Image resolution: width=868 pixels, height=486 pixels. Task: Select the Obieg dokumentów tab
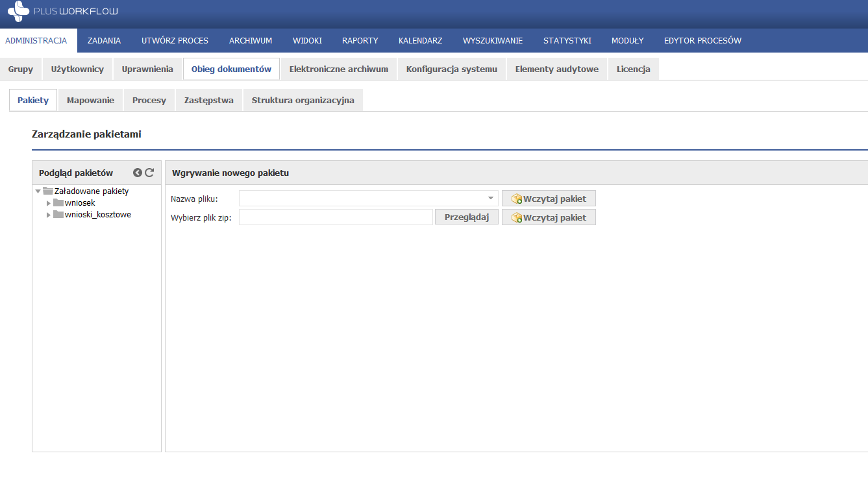click(231, 69)
